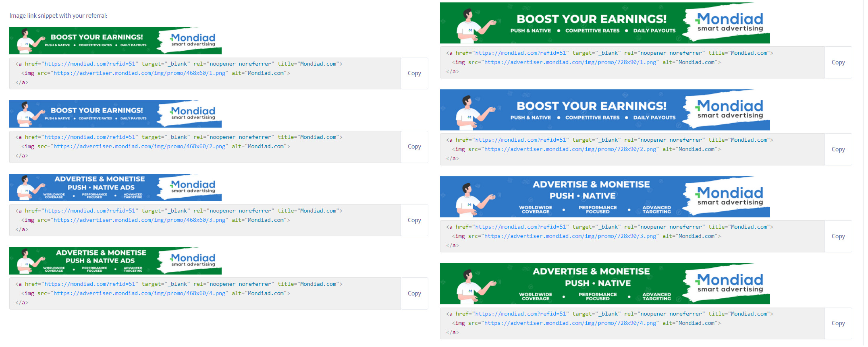
Task: Copy the 468x60/2.png banner snippet
Action: (414, 147)
